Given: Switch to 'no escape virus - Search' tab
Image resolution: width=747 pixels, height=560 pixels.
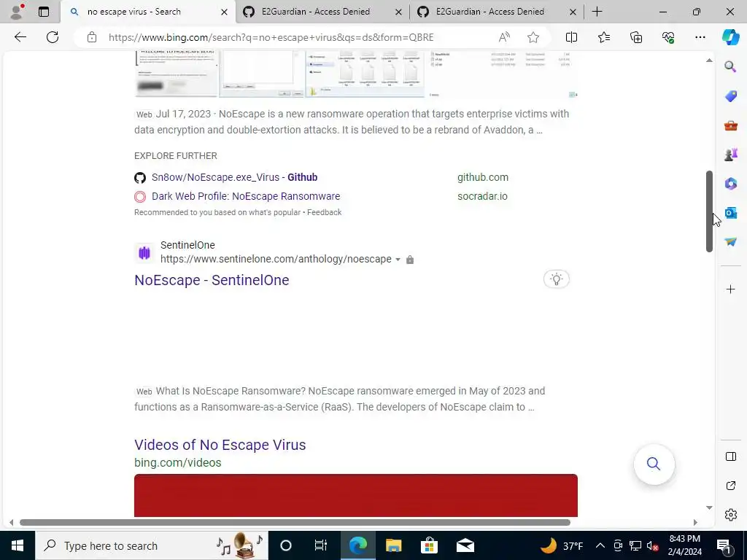Looking at the screenshot, I should [x=147, y=12].
